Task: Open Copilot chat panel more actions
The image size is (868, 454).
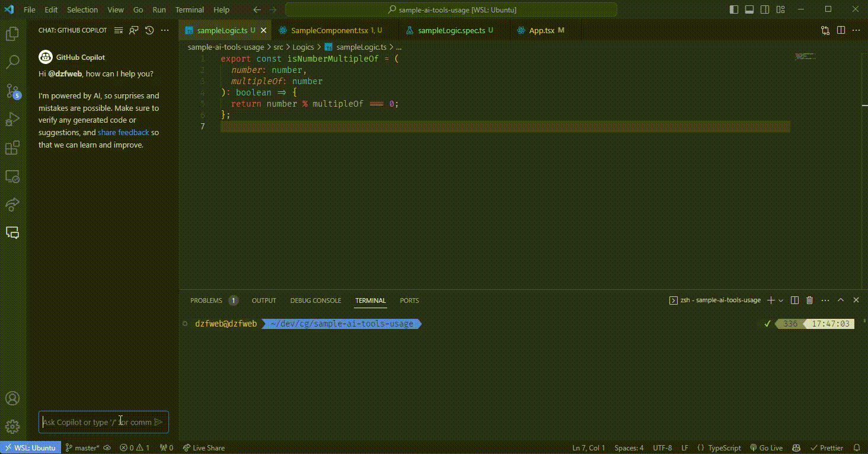Action: pos(165,30)
